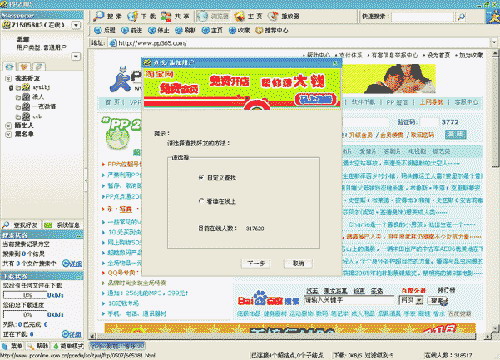500x360 pixels.
Task: Switch to the 浏览器 browser view
Action: (213, 16)
